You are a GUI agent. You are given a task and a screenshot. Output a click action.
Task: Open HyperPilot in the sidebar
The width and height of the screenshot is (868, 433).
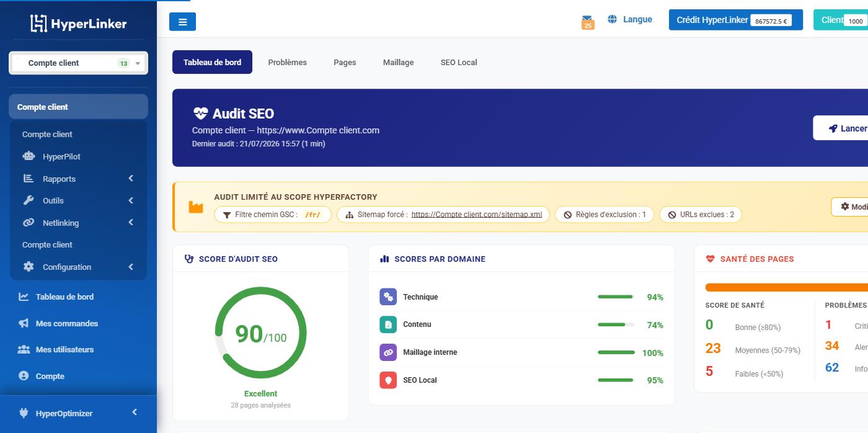point(61,156)
